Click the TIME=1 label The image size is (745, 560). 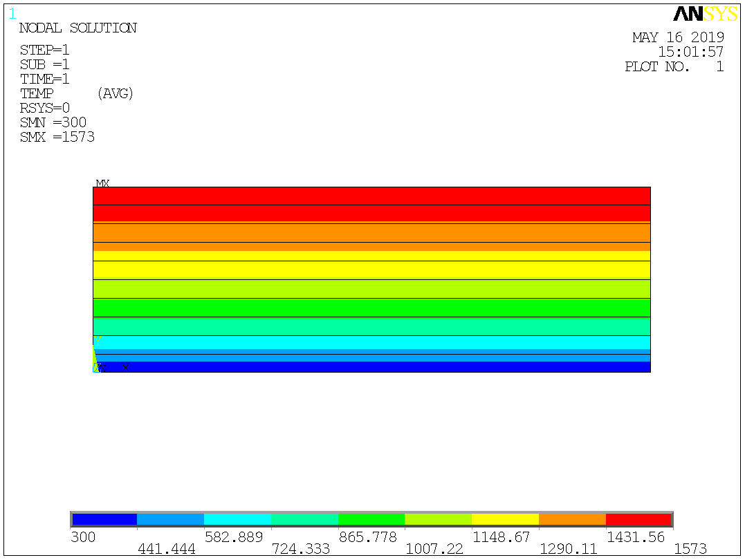click(45, 79)
